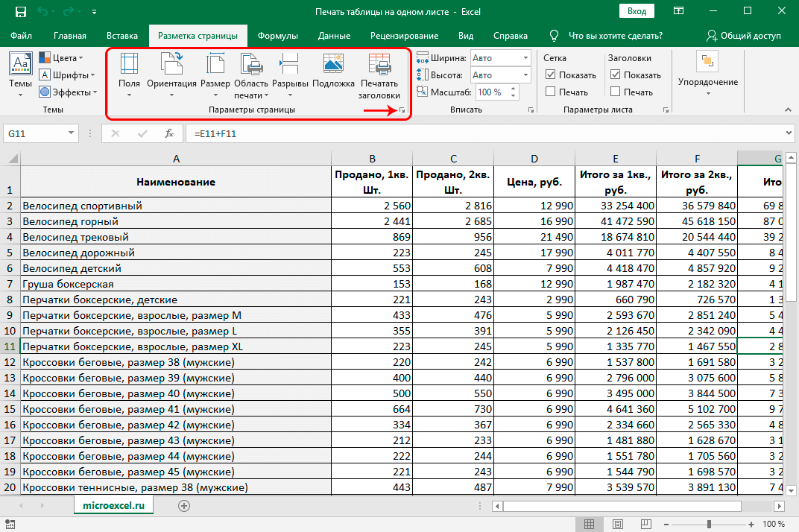799x532 pixels.
Task: Select row 11 header
Action: click(10, 346)
